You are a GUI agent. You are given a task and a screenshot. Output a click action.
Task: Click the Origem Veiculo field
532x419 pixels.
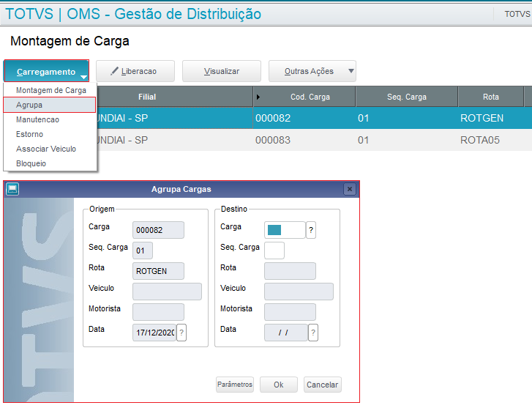click(x=167, y=292)
